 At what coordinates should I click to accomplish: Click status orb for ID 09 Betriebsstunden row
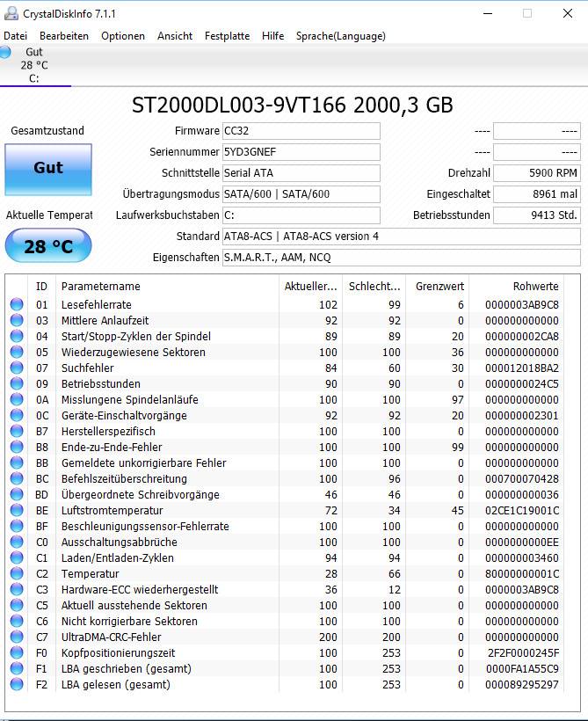pos(17,383)
